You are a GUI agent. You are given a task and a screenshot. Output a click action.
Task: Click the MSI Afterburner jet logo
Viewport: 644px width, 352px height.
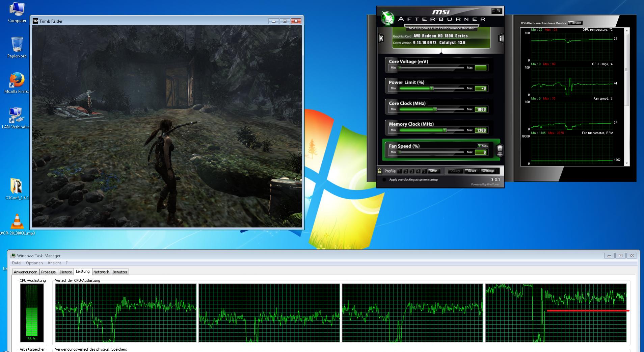(387, 19)
